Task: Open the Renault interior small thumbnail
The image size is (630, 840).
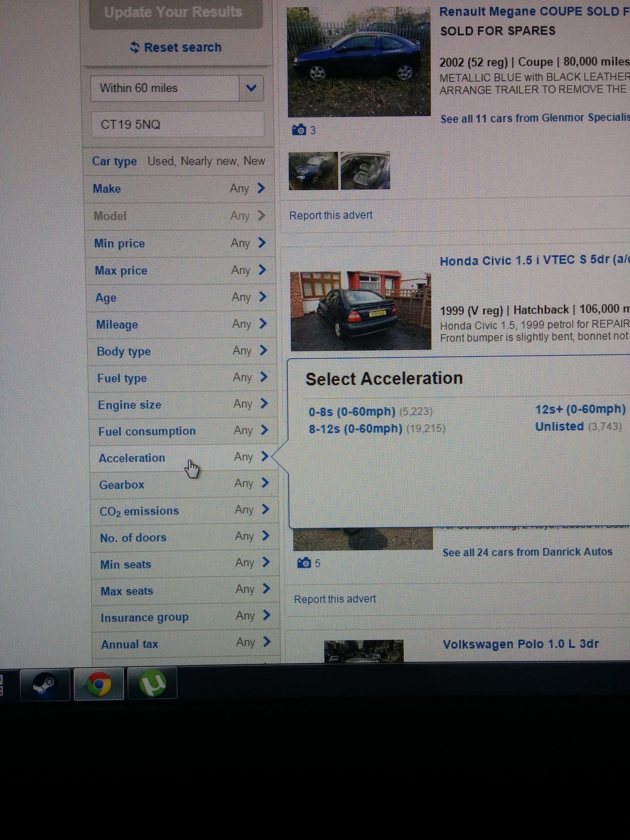Action: [365, 171]
